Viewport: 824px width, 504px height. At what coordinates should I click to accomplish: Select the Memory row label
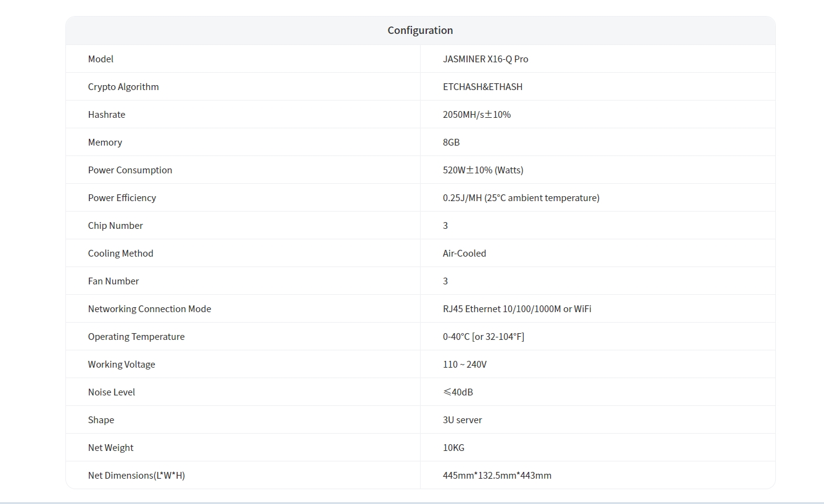(x=105, y=143)
